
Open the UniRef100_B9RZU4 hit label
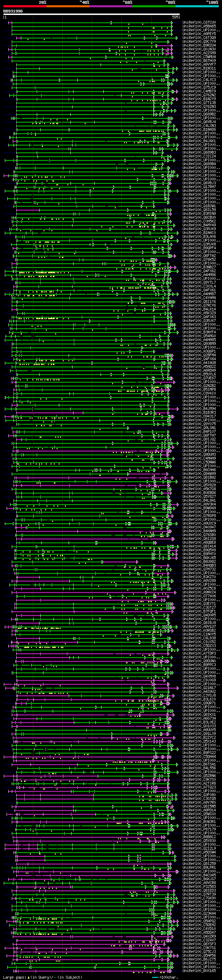(x=199, y=45)
